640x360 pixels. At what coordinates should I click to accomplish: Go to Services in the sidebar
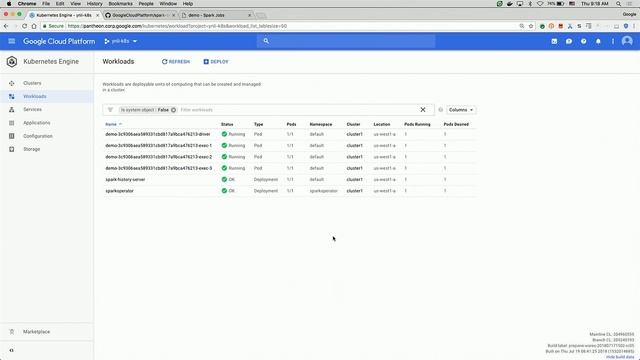pos(33,109)
